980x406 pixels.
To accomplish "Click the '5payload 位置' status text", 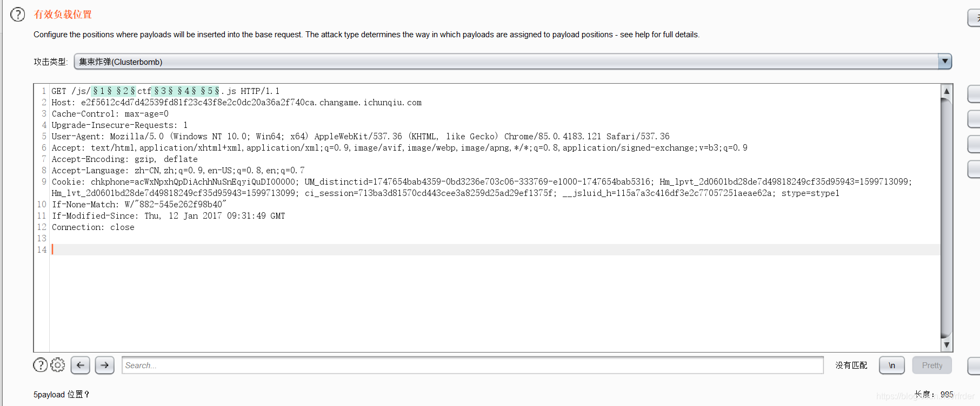I will tap(61, 395).
